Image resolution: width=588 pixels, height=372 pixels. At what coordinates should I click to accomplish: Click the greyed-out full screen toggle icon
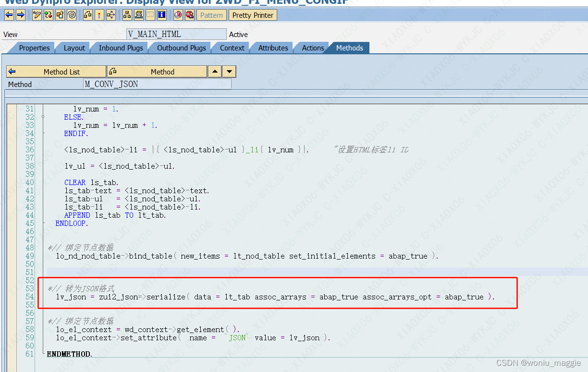tap(150, 15)
